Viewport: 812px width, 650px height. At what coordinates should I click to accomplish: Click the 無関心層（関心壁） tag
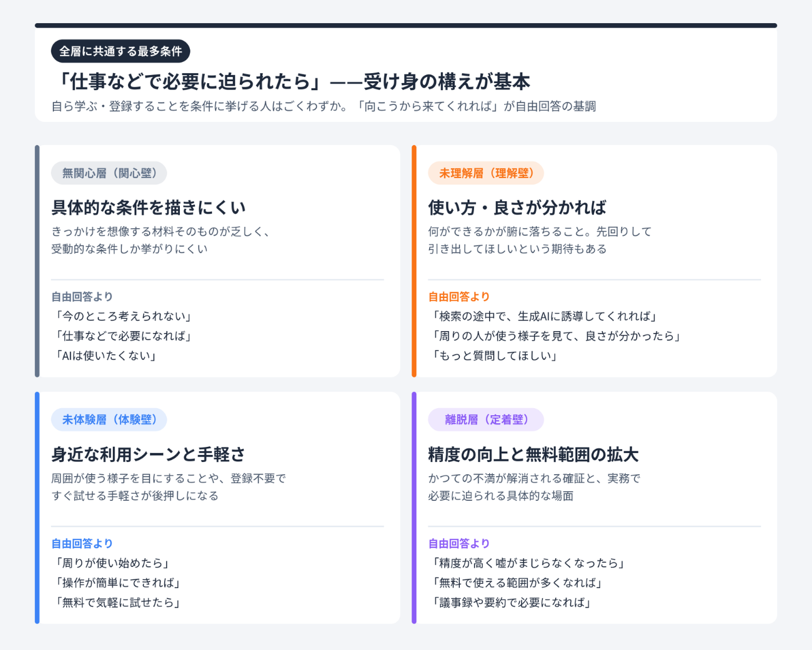(x=109, y=173)
